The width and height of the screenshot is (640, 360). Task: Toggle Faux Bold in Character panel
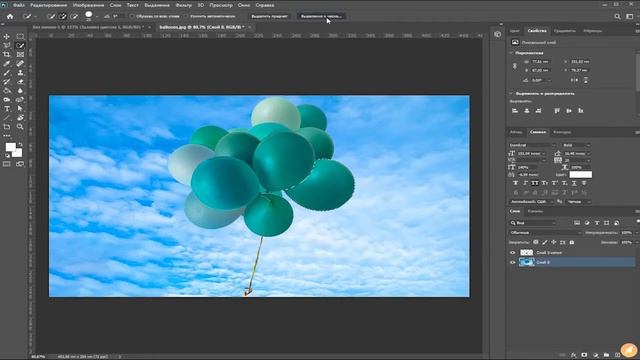[x=516, y=183]
